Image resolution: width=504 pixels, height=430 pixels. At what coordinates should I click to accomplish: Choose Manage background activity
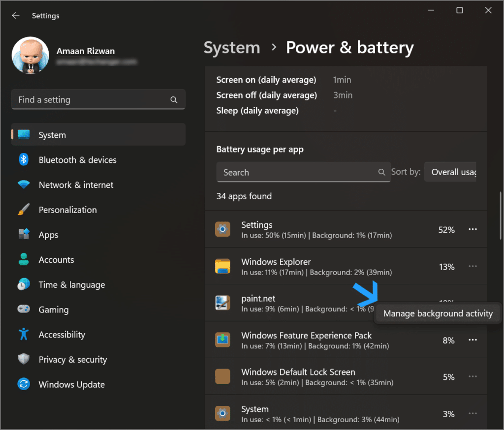coord(438,313)
